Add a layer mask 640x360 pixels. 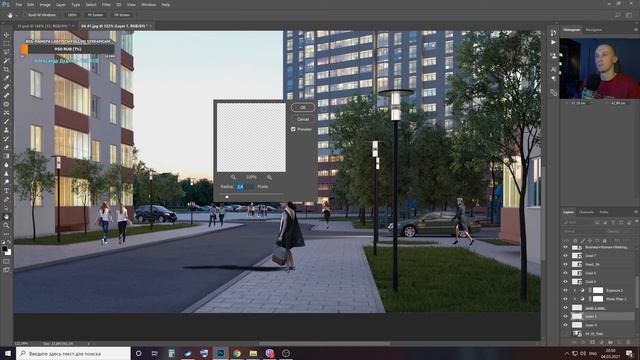pyautogui.click(x=592, y=342)
